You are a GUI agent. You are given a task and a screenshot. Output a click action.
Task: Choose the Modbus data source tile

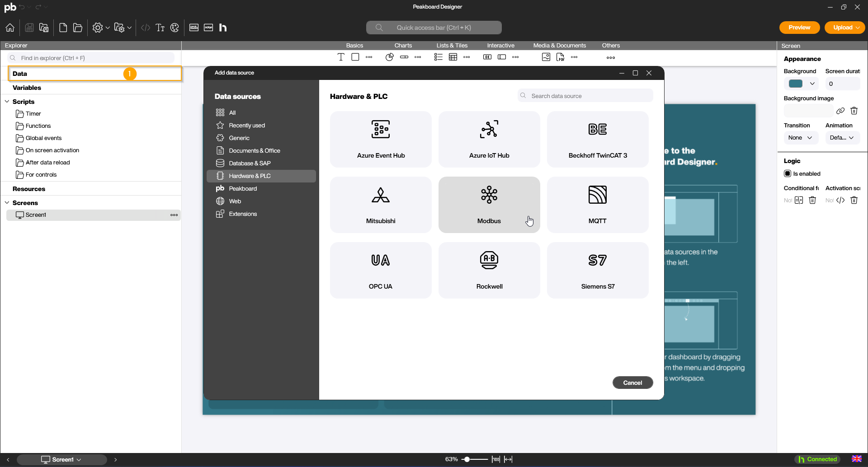click(489, 205)
